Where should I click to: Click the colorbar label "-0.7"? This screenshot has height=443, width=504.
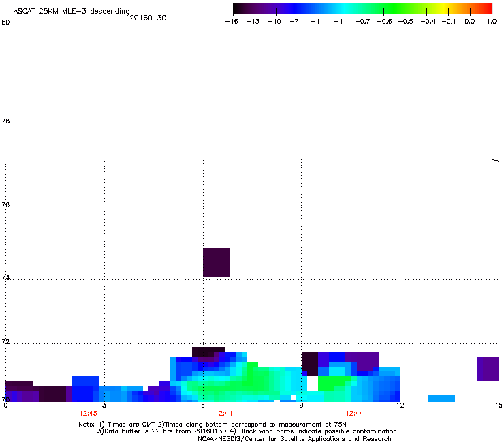(x=362, y=22)
